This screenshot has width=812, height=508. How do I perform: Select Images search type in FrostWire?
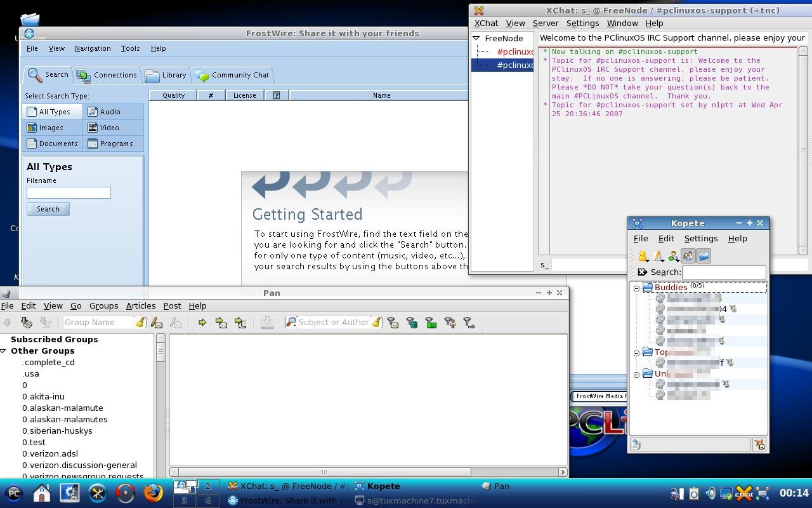click(x=53, y=128)
